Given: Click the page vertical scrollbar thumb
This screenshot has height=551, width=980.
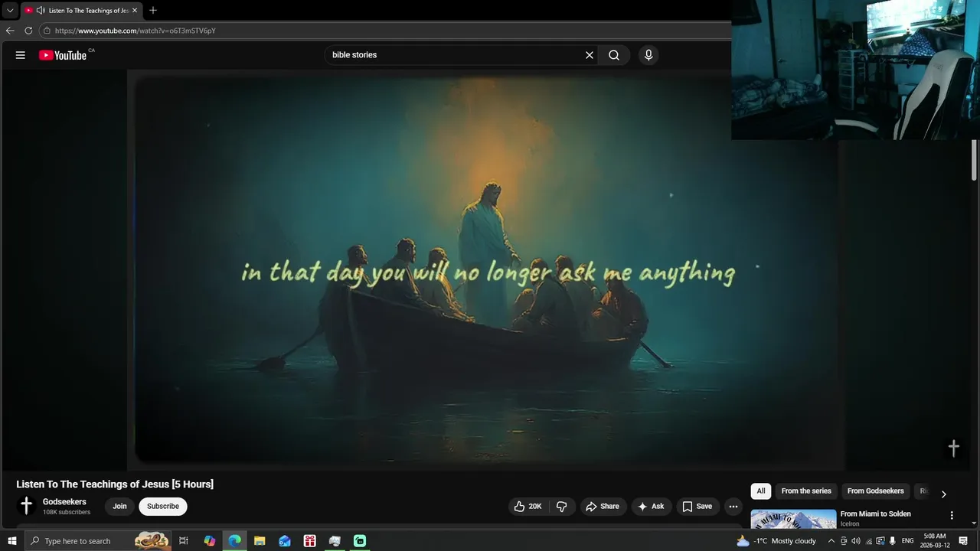Looking at the screenshot, I should [x=975, y=161].
